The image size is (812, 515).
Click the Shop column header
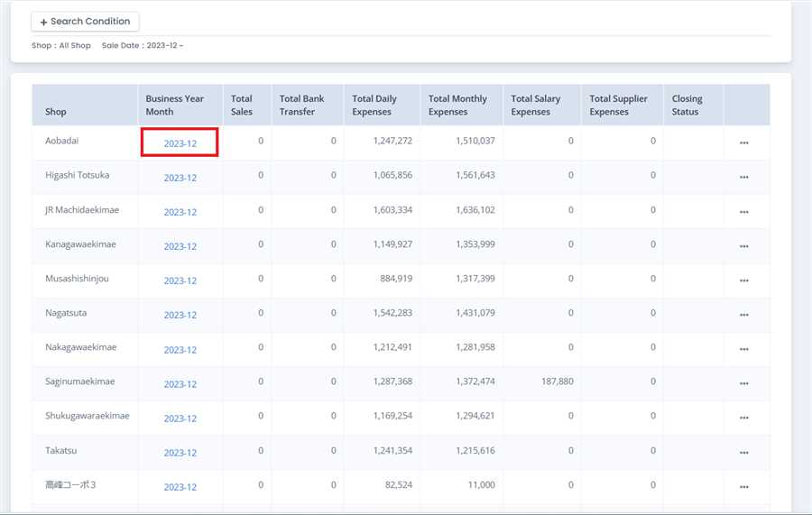56,112
